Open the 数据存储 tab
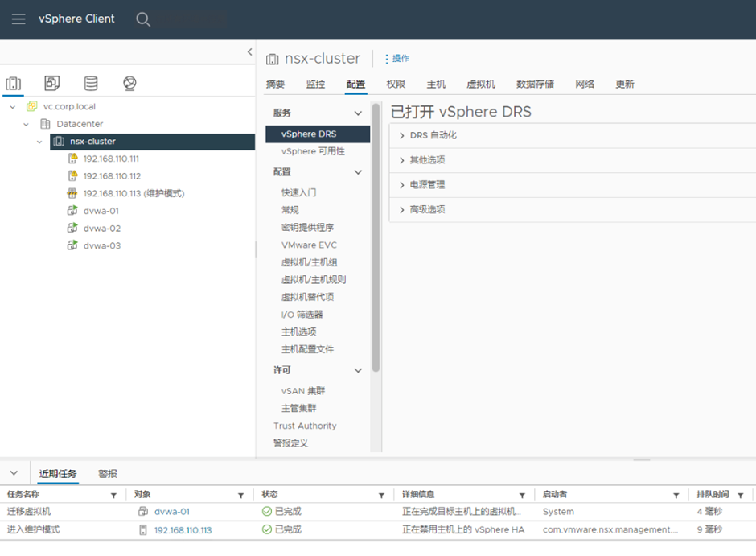Image resolution: width=756 pixels, height=556 pixels. [535, 84]
